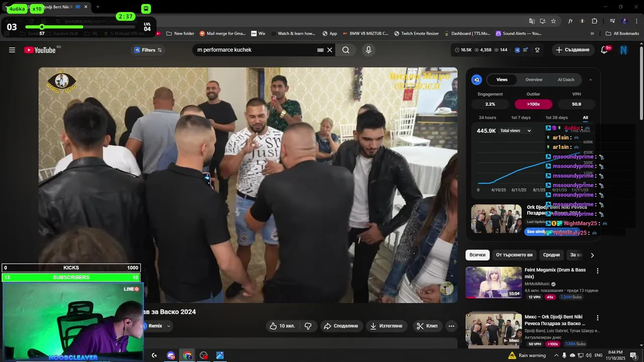Open a new browser tab with plus
644x362 pixels.
[98, 7]
